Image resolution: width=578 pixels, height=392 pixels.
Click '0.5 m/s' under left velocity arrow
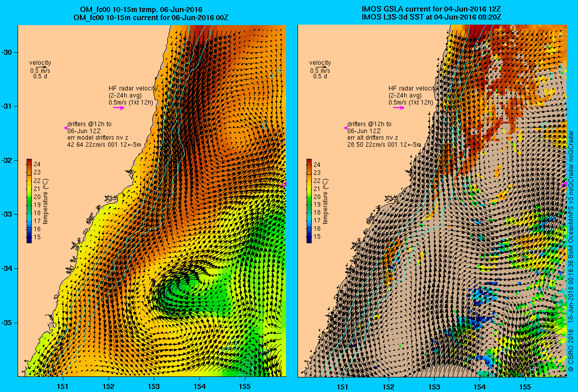tap(40, 71)
